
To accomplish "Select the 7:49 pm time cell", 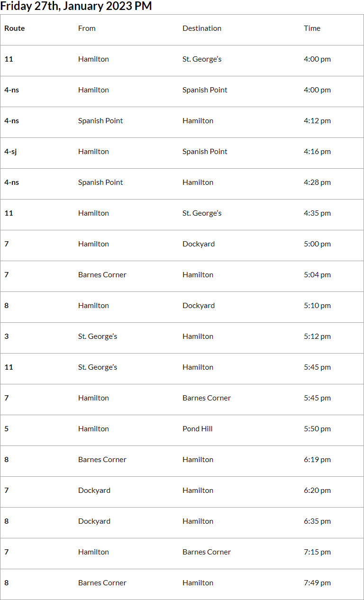I will [317, 583].
